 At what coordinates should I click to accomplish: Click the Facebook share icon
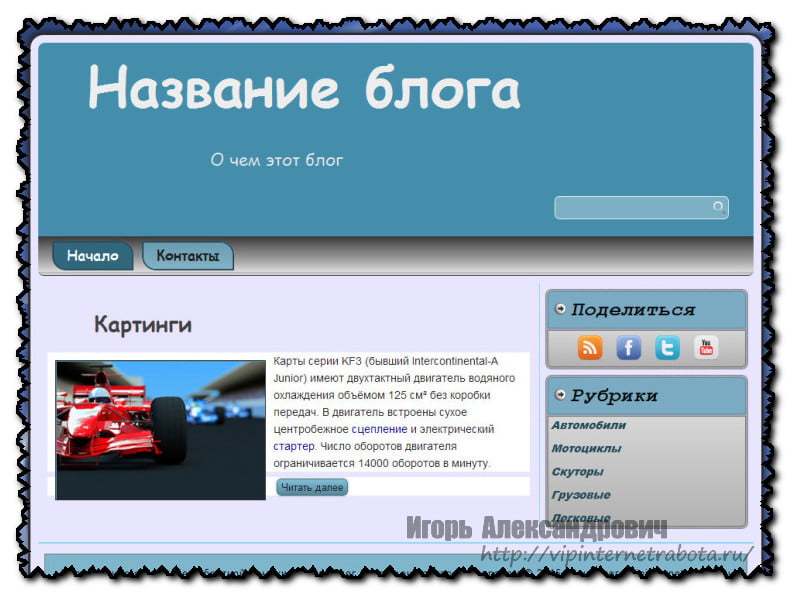point(628,347)
